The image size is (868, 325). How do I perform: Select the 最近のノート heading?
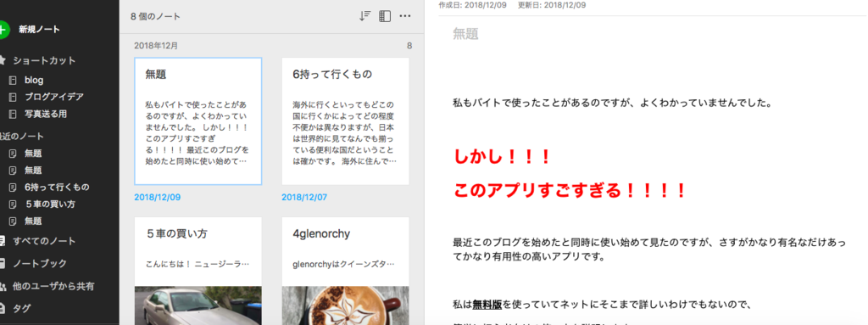pos(22,136)
